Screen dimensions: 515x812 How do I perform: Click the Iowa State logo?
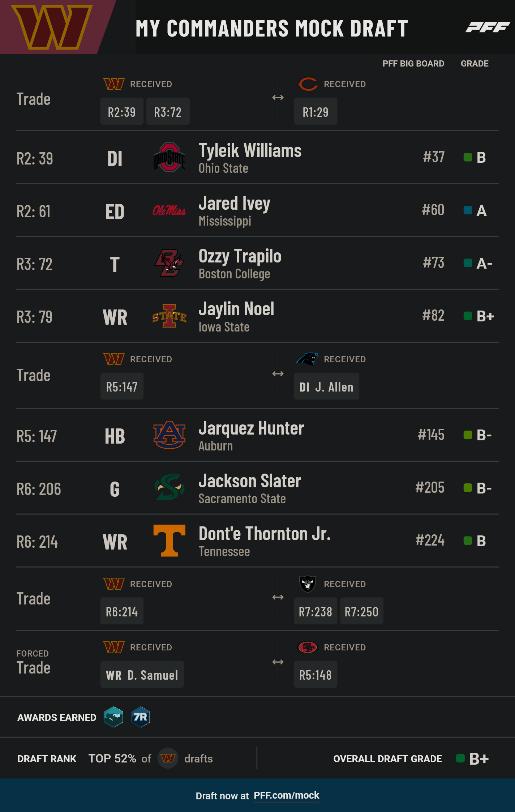click(x=169, y=316)
